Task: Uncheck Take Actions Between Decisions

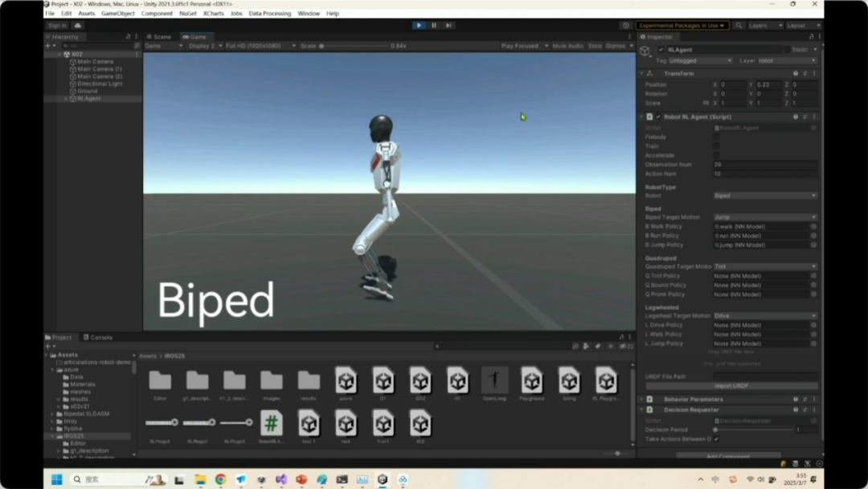Action: 716,439
